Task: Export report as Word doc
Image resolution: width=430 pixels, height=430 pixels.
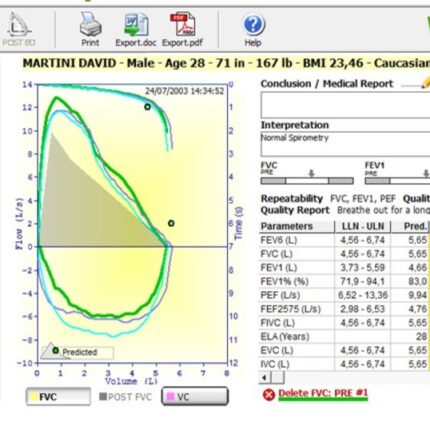Action: 136,29
